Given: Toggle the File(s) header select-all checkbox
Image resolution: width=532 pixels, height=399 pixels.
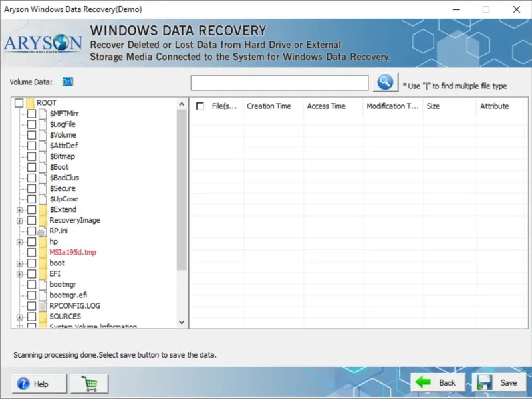Looking at the screenshot, I should pyautogui.click(x=200, y=106).
